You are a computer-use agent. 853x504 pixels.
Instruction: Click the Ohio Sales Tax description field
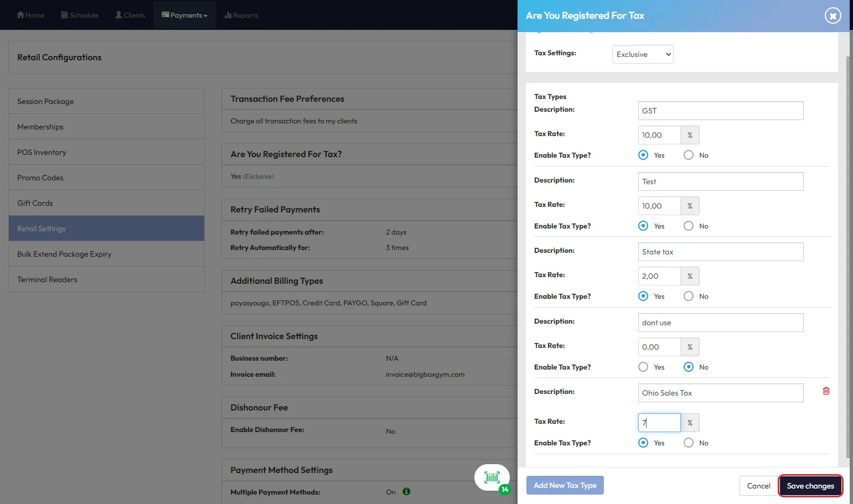pyautogui.click(x=720, y=393)
